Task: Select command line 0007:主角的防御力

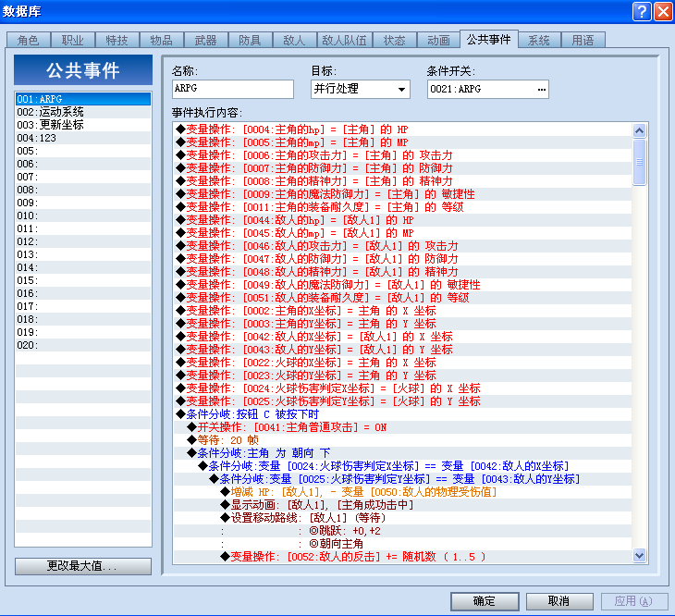Action: click(402, 168)
